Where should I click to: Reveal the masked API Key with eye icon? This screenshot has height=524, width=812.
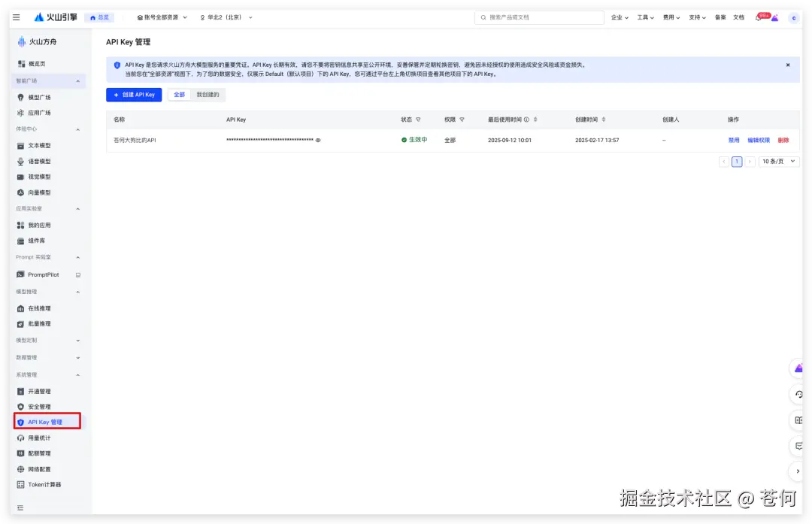(318, 139)
